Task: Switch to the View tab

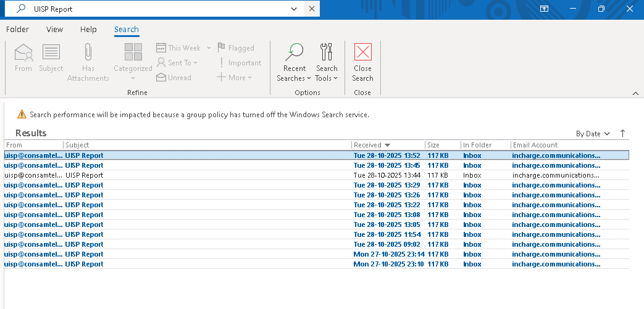Action: tap(55, 29)
